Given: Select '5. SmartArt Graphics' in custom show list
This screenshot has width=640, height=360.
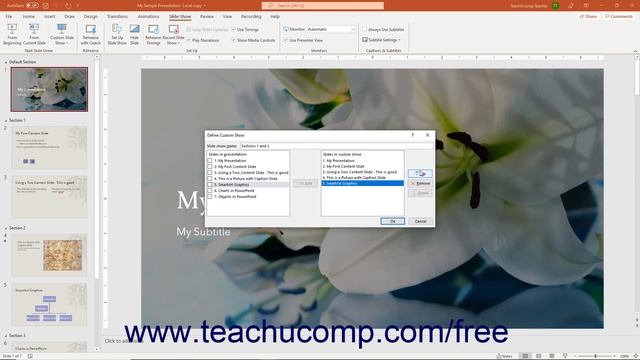Looking at the screenshot, I should (x=362, y=183).
